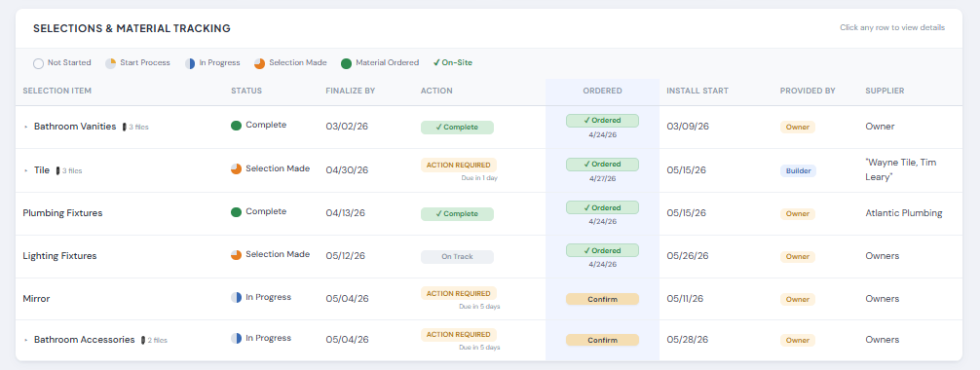Click Install Start column header
This screenshot has width=980, height=370.
click(x=697, y=92)
